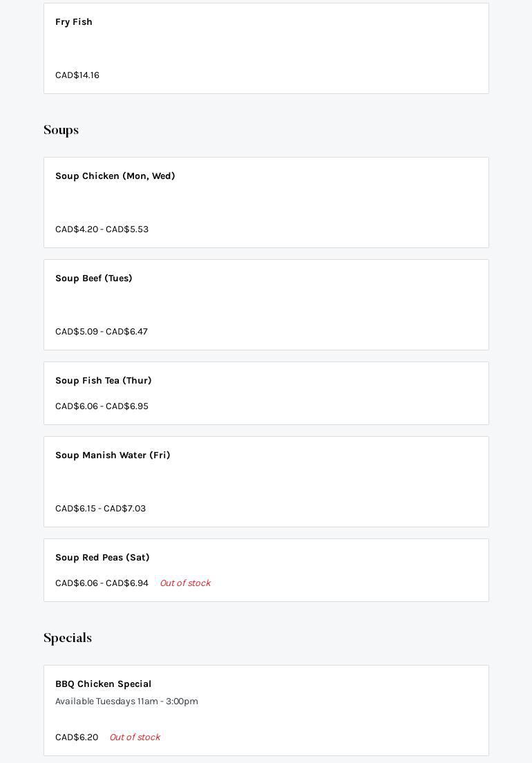View the Soup Fish Tea (Thur) item
The image size is (532, 763).
click(x=104, y=381)
